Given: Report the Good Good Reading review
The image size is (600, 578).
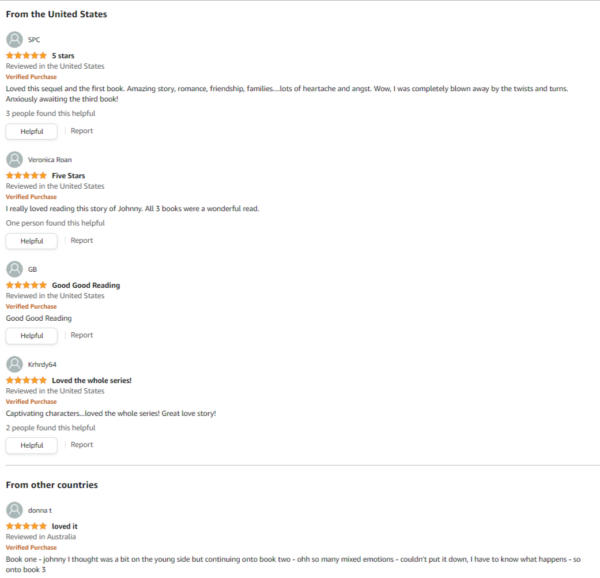Looking at the screenshot, I should [x=82, y=335].
